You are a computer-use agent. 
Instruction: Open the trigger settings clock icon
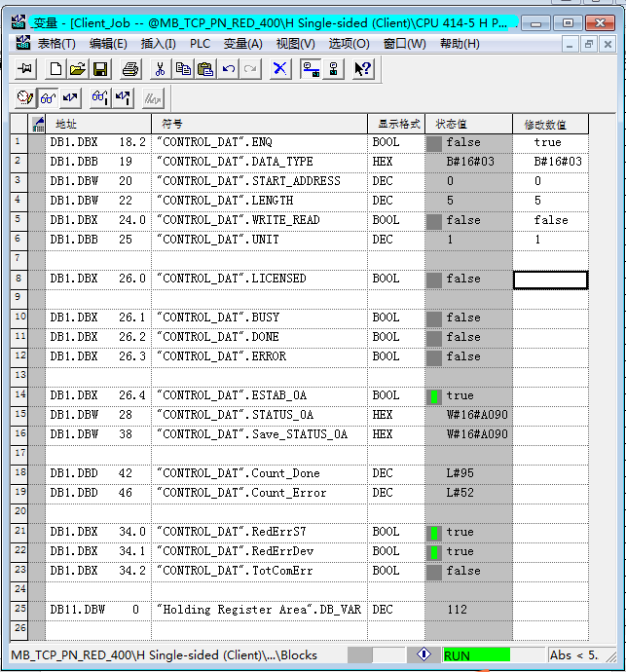[25, 97]
